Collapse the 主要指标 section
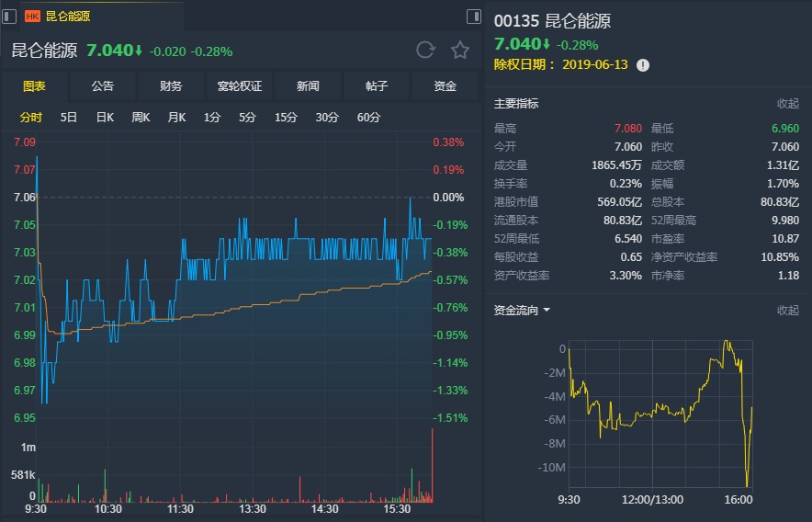 (787, 104)
